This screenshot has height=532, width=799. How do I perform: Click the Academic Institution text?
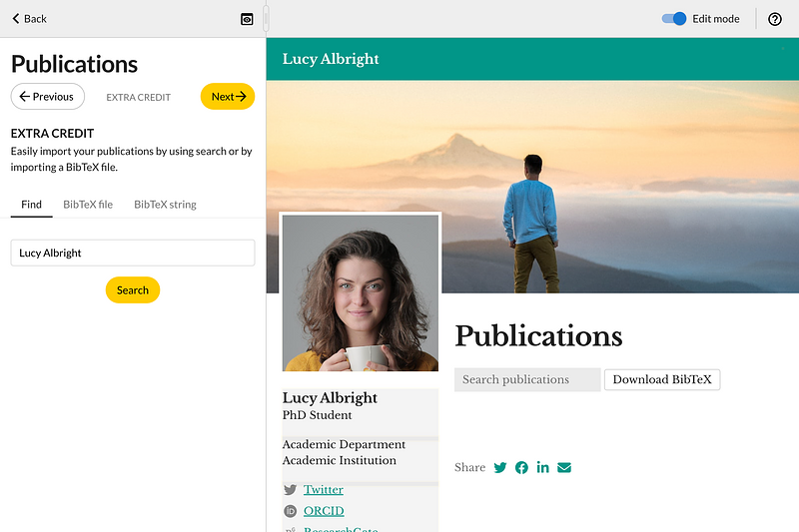(340, 460)
